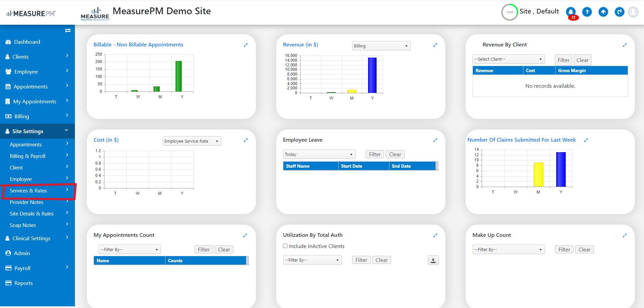The width and height of the screenshot is (644, 308).
Task: Expand the Cost (in $) widget
Action: pyautogui.click(x=246, y=140)
